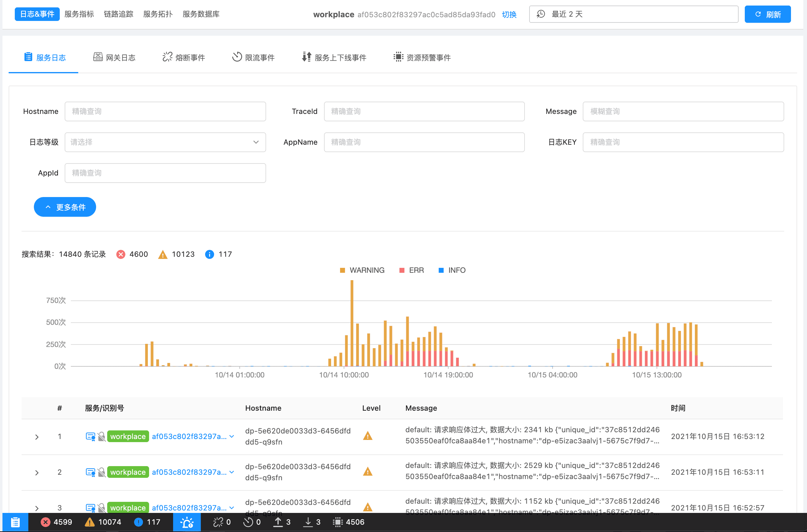807x532 pixels.
Task: Click the green workplace tag in row 2
Action: click(x=128, y=472)
